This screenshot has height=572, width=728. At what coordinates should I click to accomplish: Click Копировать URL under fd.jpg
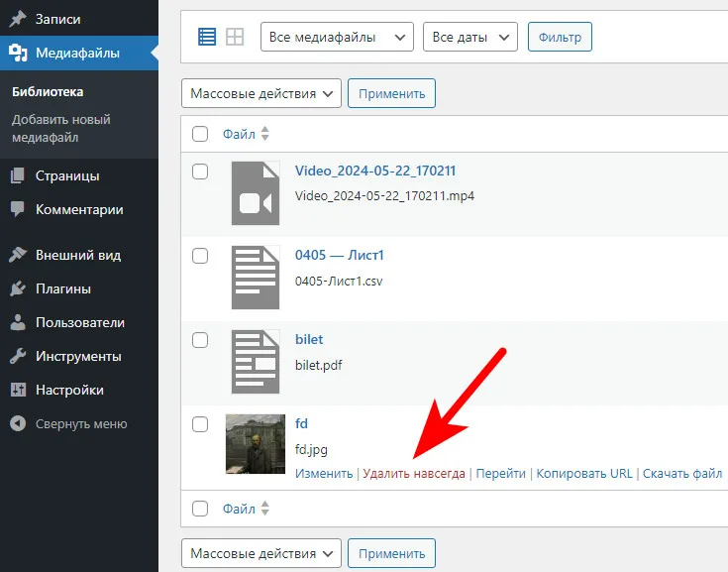tap(584, 473)
